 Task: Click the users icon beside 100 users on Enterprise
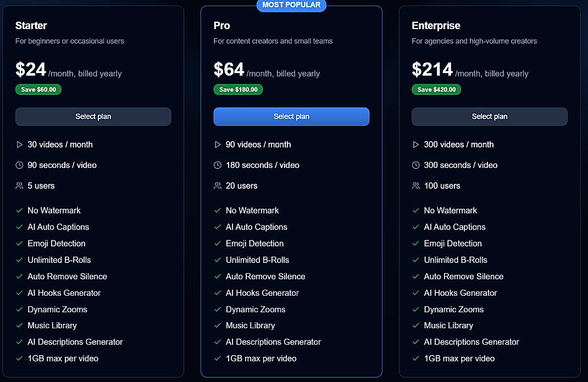click(415, 186)
